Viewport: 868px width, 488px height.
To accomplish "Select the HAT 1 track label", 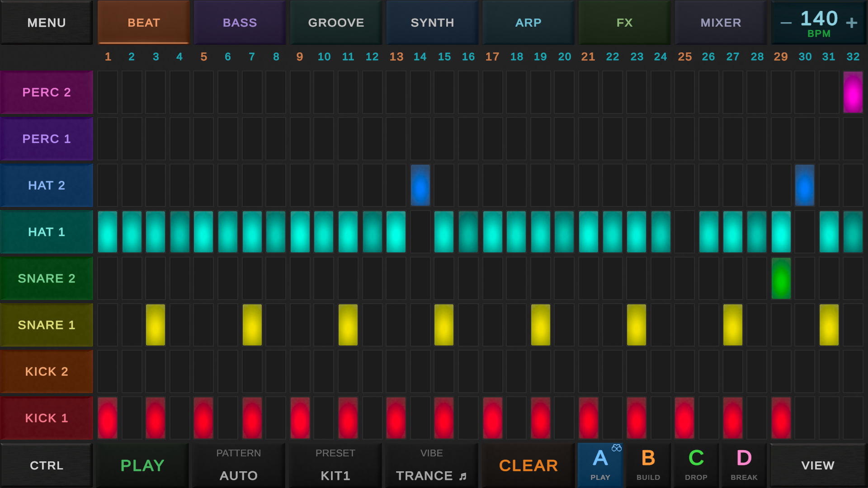I will tap(47, 232).
